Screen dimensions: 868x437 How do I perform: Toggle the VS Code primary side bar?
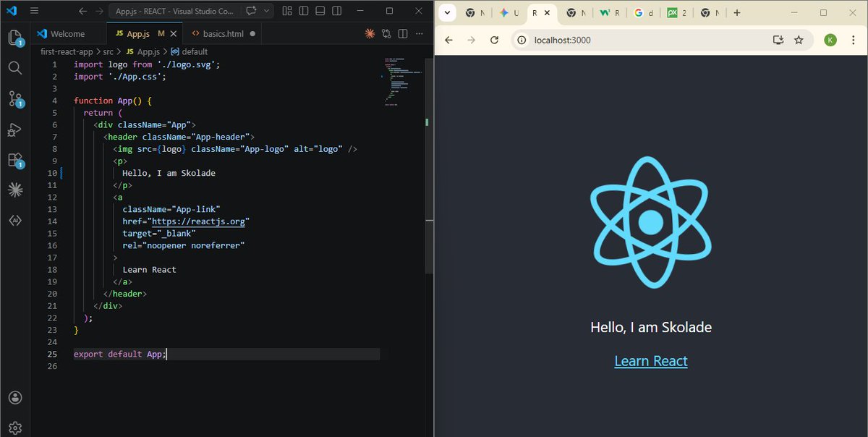click(x=303, y=11)
